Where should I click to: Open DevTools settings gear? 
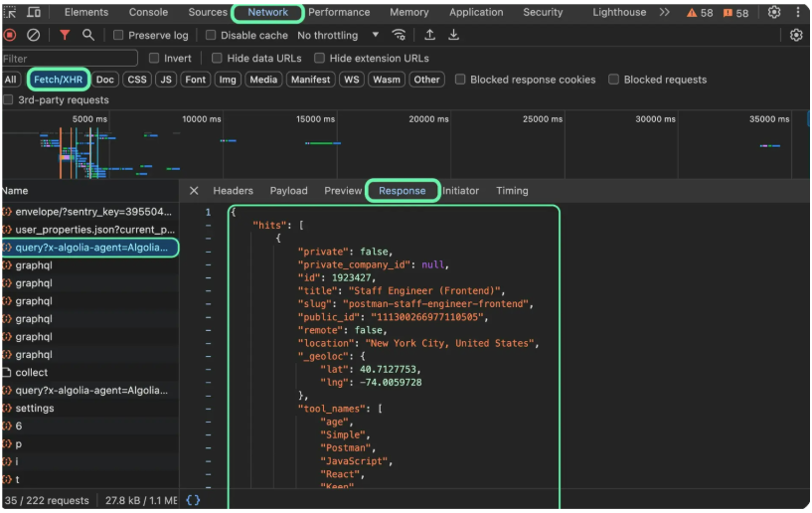point(773,13)
